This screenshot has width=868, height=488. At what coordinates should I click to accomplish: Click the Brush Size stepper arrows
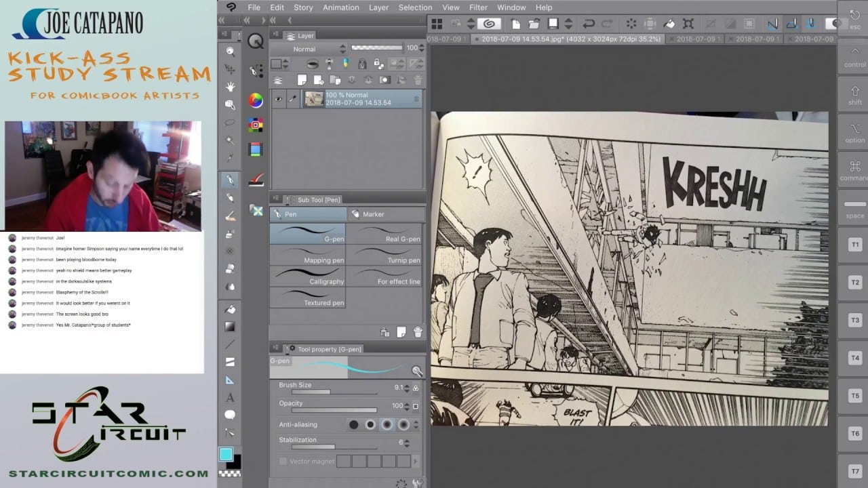coord(406,388)
